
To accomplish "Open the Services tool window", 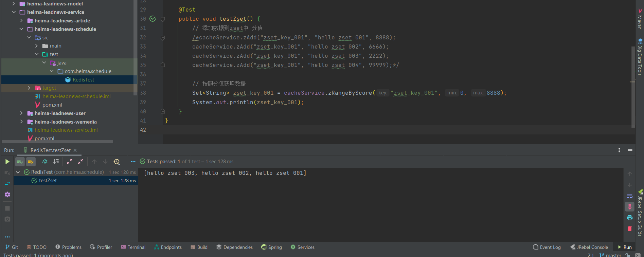I will pos(302,247).
